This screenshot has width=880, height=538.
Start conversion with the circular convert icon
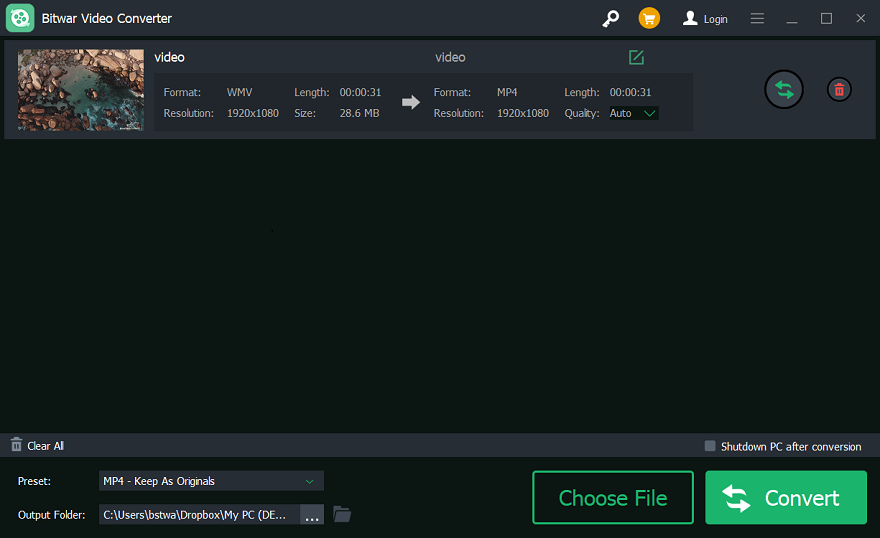pos(784,90)
